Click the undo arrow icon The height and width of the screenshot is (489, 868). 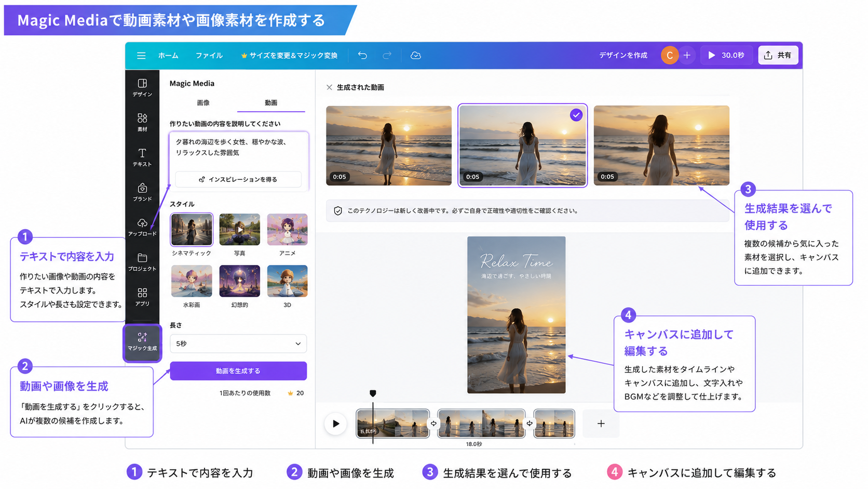pyautogui.click(x=362, y=56)
